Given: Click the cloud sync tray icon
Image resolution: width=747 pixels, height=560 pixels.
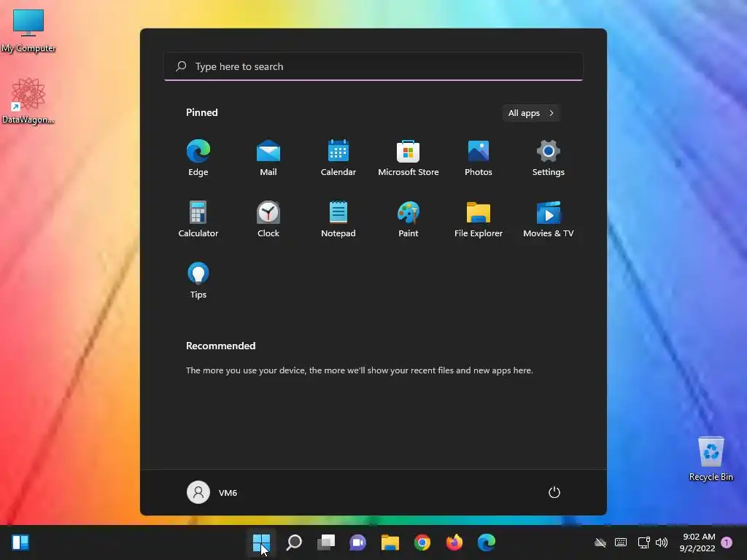Looking at the screenshot, I should pos(600,542).
